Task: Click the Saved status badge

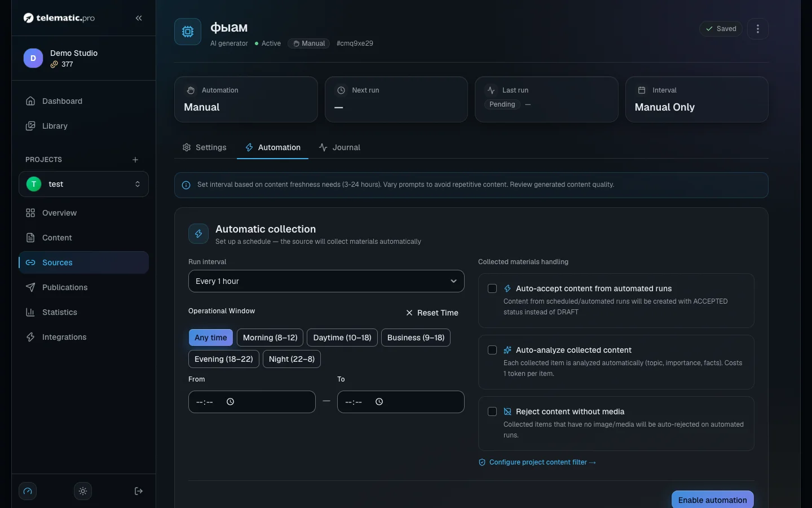Action: [x=721, y=29]
